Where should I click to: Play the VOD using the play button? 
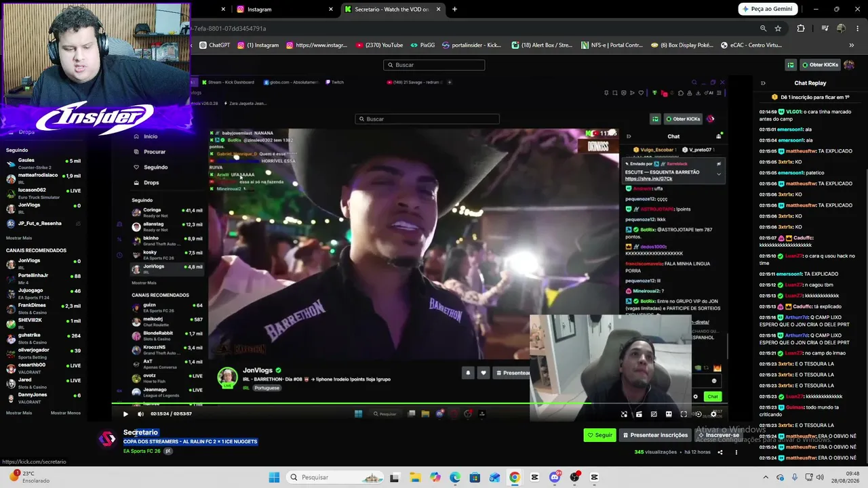pyautogui.click(x=125, y=414)
